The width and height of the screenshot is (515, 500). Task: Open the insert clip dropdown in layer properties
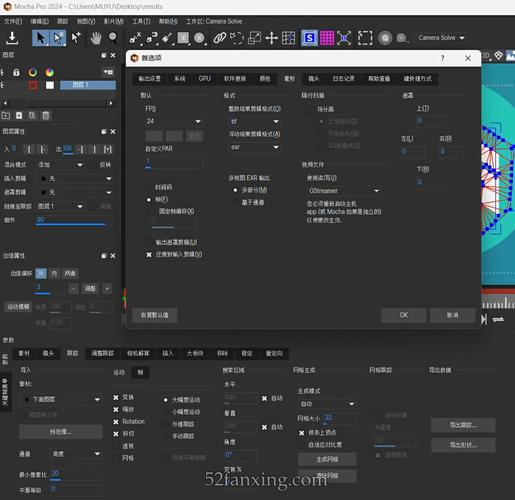click(x=75, y=179)
